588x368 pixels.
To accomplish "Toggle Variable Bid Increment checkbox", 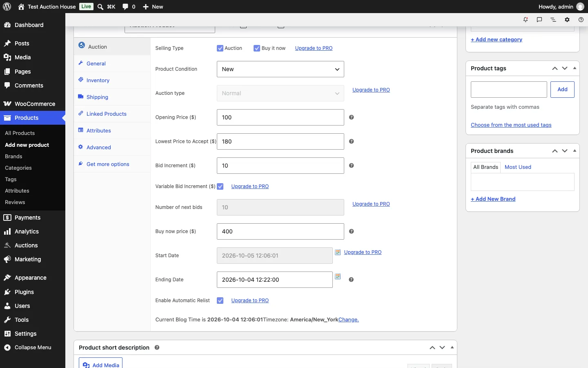I will pos(220,186).
